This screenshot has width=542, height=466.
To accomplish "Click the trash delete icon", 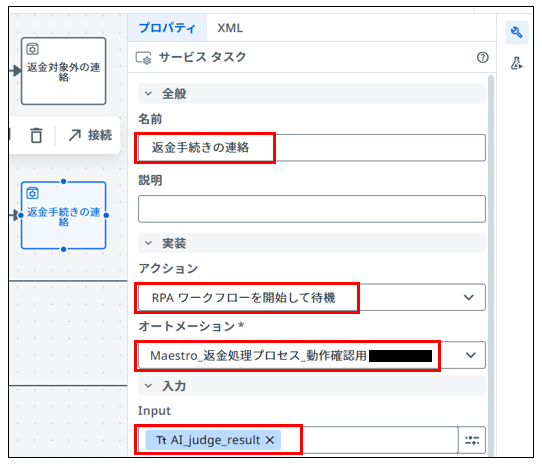I will pos(36,135).
